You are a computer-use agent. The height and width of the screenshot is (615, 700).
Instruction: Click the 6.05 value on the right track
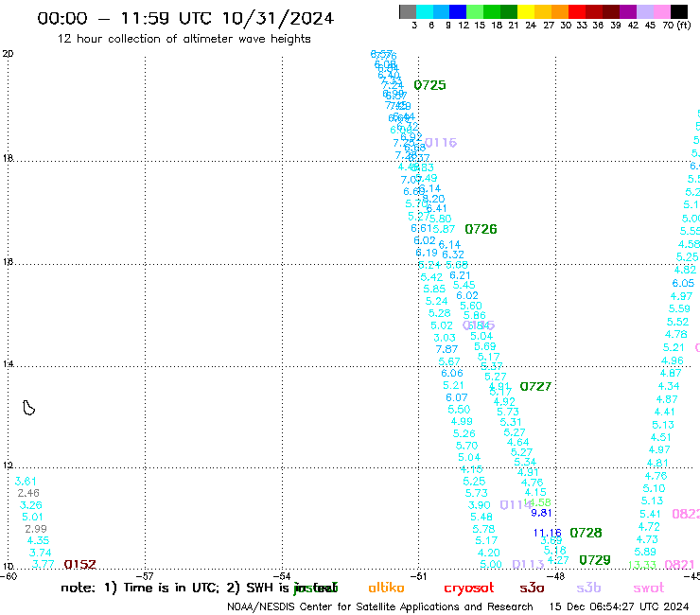click(684, 283)
